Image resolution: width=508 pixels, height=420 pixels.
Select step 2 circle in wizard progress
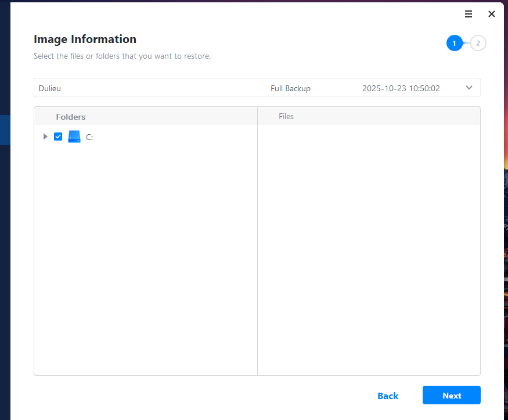[x=478, y=44]
